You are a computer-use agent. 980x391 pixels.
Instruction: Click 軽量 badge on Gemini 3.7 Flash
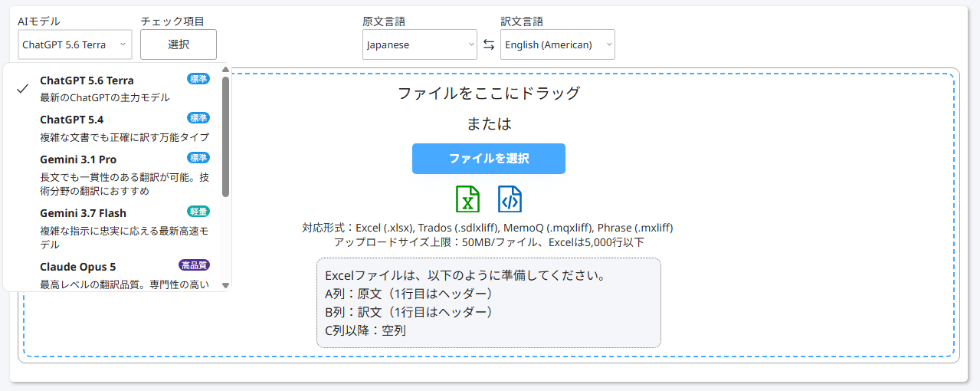[198, 211]
